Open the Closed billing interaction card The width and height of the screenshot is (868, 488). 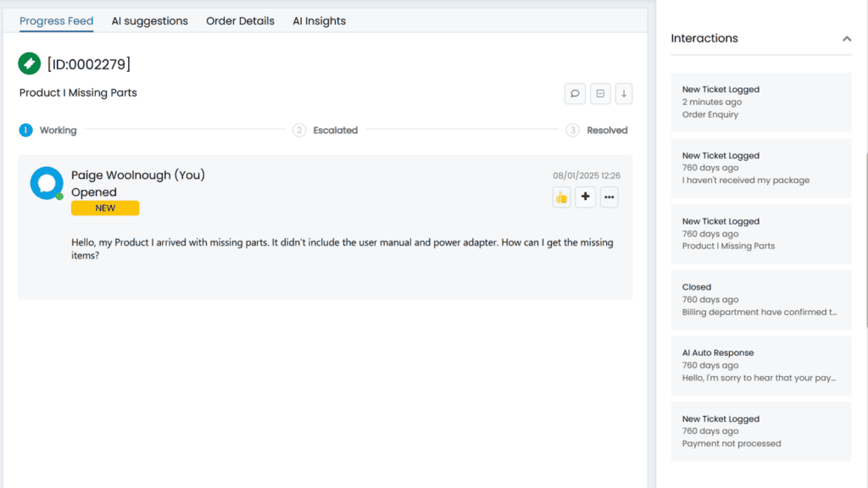tap(761, 300)
